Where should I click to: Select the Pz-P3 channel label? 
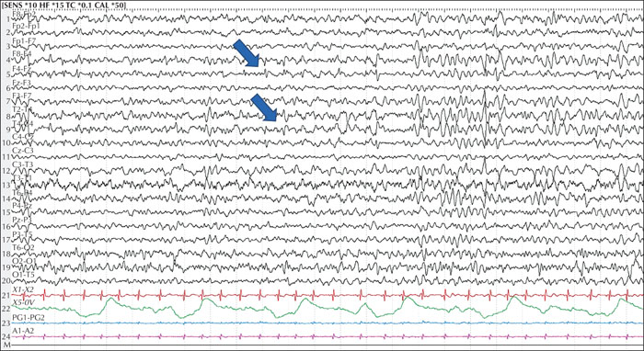click(23, 220)
